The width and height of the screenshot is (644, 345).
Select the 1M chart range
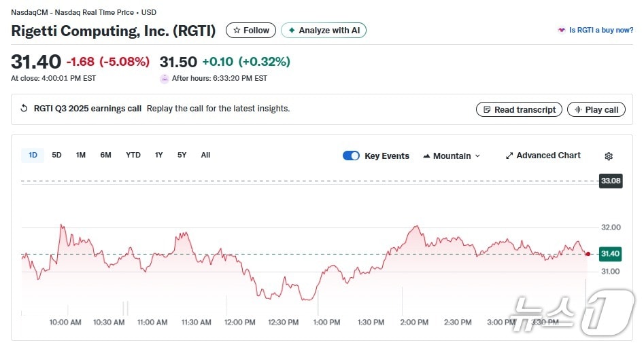pyautogui.click(x=80, y=155)
